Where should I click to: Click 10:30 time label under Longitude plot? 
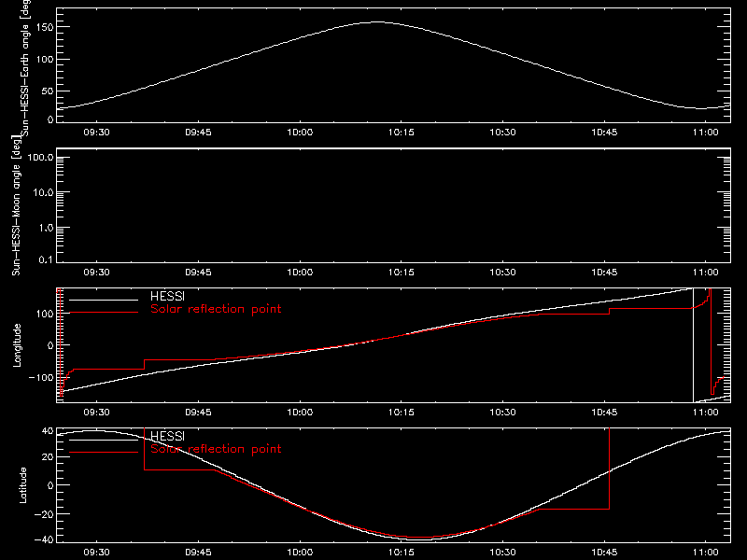click(502, 412)
